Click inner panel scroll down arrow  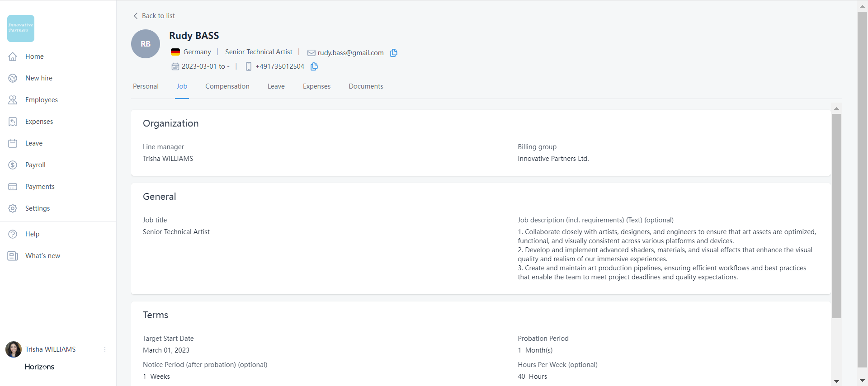(836, 381)
